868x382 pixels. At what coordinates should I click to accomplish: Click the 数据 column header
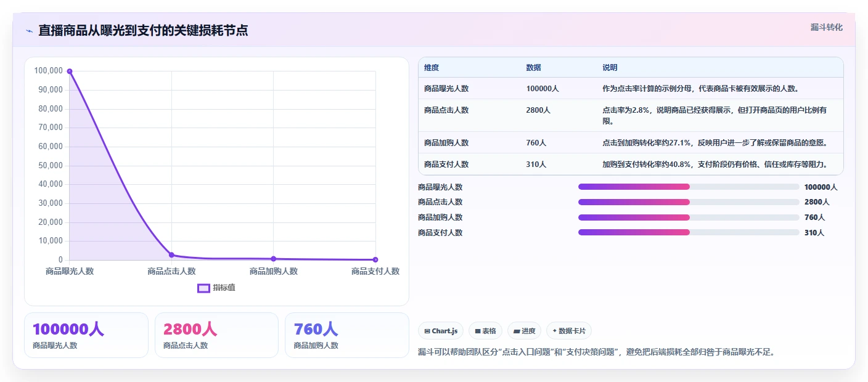[533, 68]
